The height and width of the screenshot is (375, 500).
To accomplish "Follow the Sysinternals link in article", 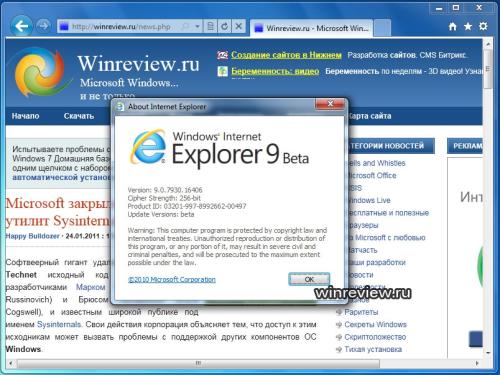I will coord(59,324).
